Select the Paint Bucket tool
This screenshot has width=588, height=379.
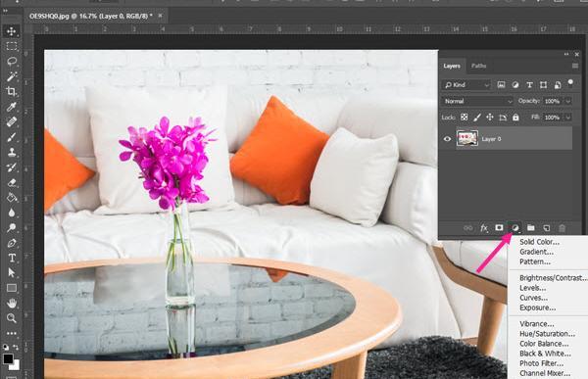11,198
